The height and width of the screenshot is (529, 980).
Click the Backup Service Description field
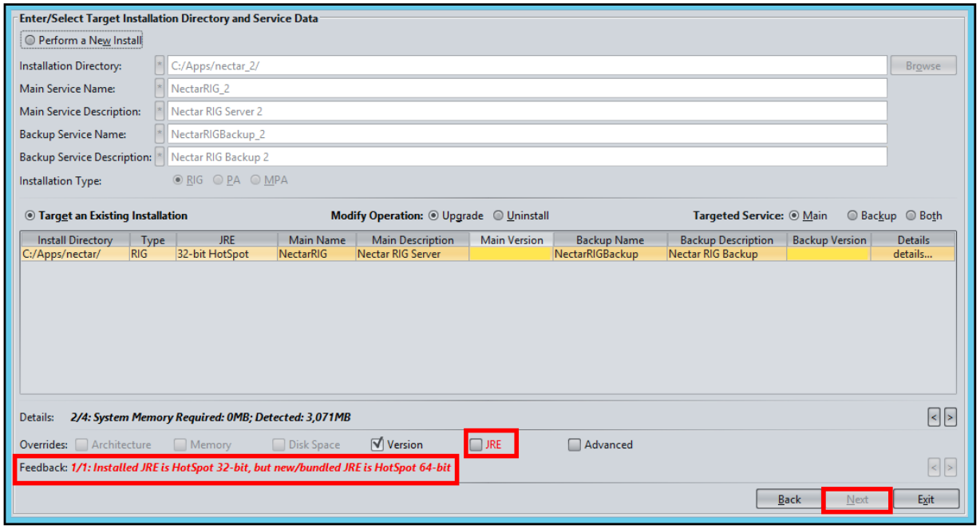click(527, 157)
